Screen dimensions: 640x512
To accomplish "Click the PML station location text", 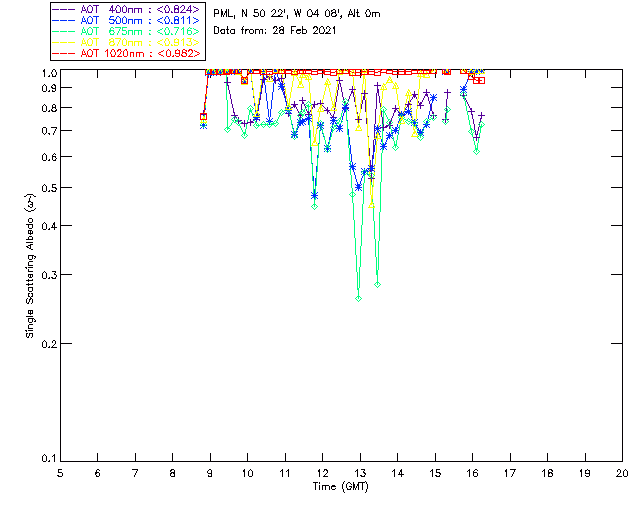I will (x=297, y=13).
